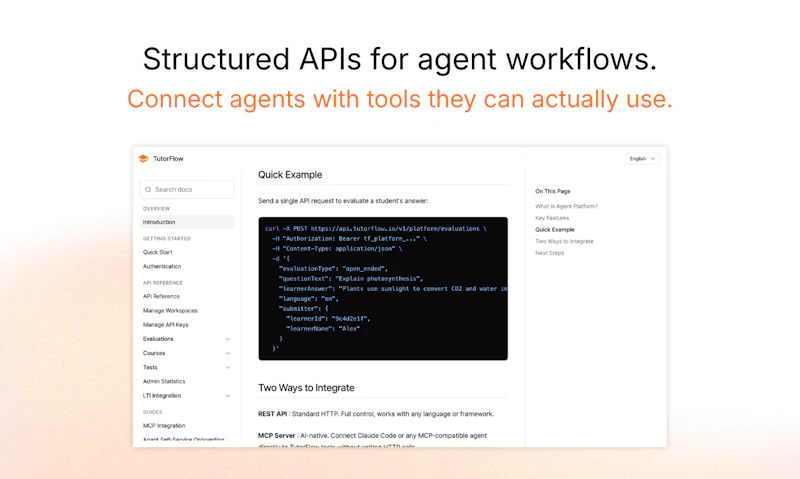800x479 pixels.
Task: Go to Manage API Keys
Action: click(x=165, y=325)
